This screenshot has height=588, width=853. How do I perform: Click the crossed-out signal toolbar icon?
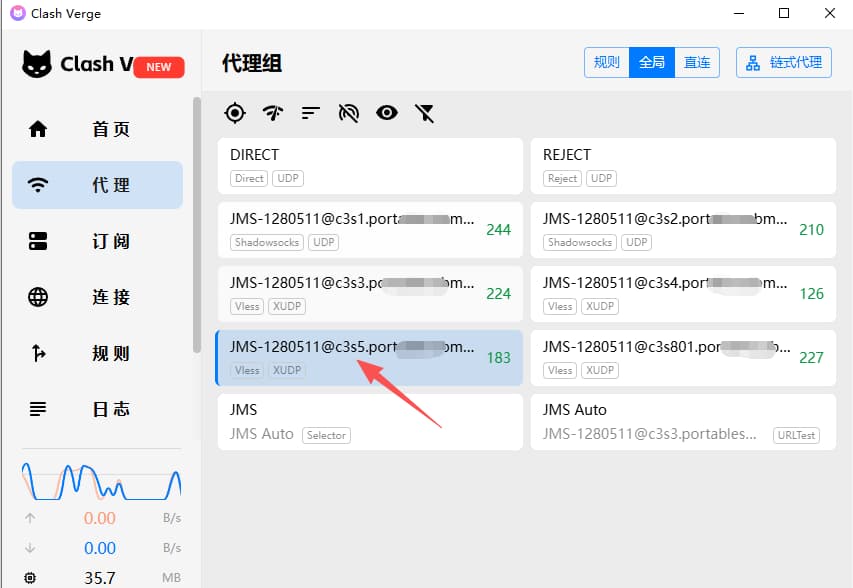[x=349, y=113]
